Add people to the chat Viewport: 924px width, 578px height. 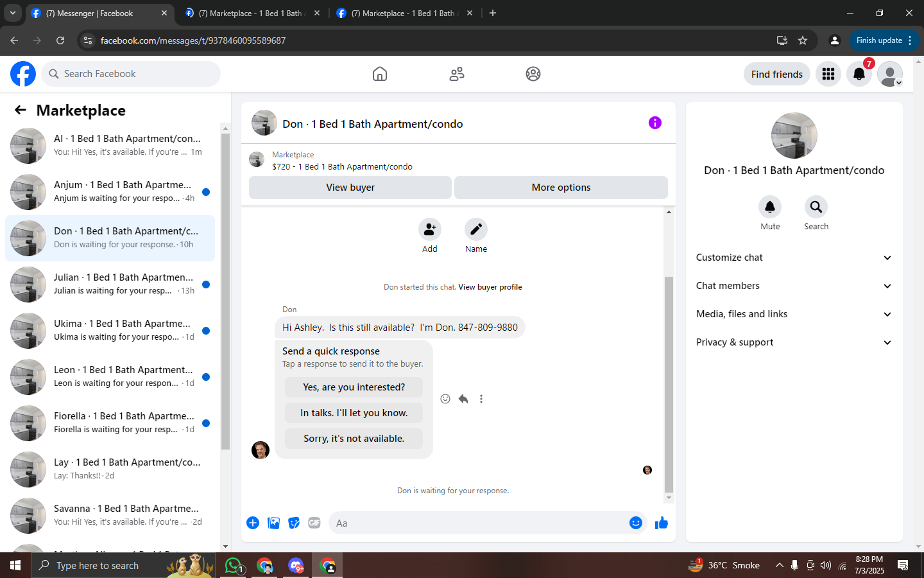pos(430,229)
